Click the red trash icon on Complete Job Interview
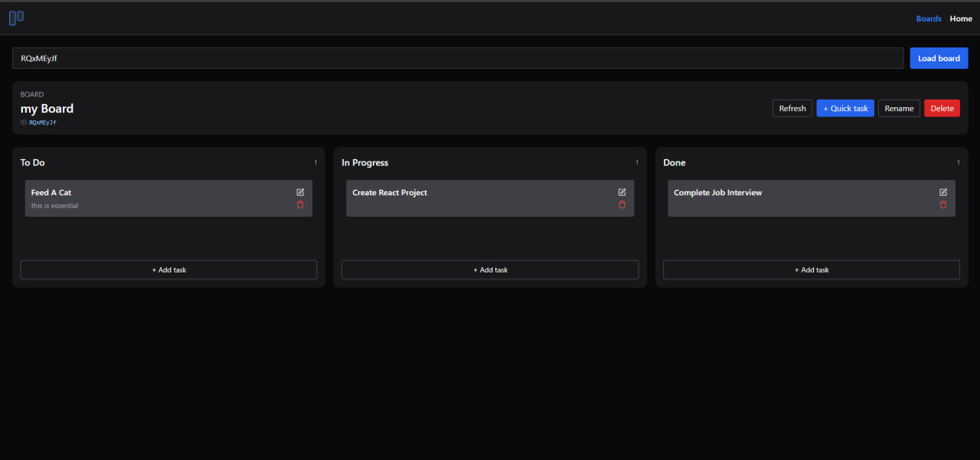Viewport: 980px width, 460px height. tap(943, 204)
